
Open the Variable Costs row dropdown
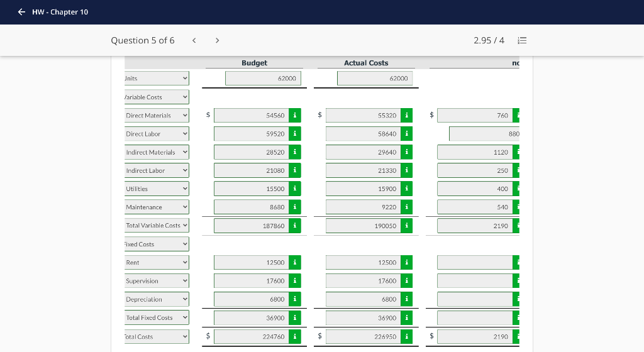click(157, 97)
